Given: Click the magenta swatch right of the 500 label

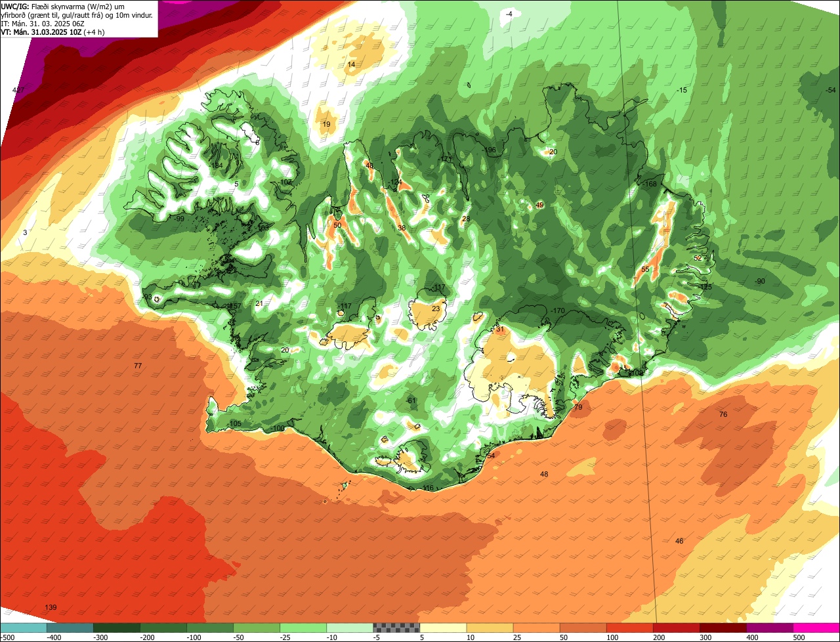Looking at the screenshot, I should pyautogui.click(x=816, y=628).
